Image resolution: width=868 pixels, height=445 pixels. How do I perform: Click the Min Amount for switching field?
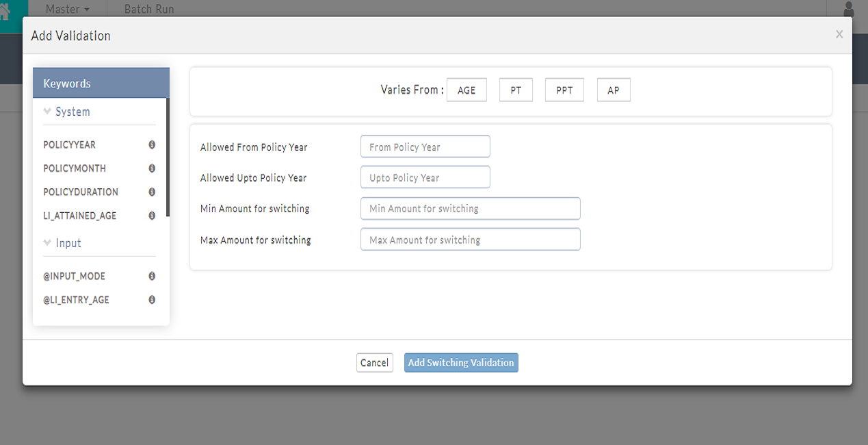tap(470, 209)
